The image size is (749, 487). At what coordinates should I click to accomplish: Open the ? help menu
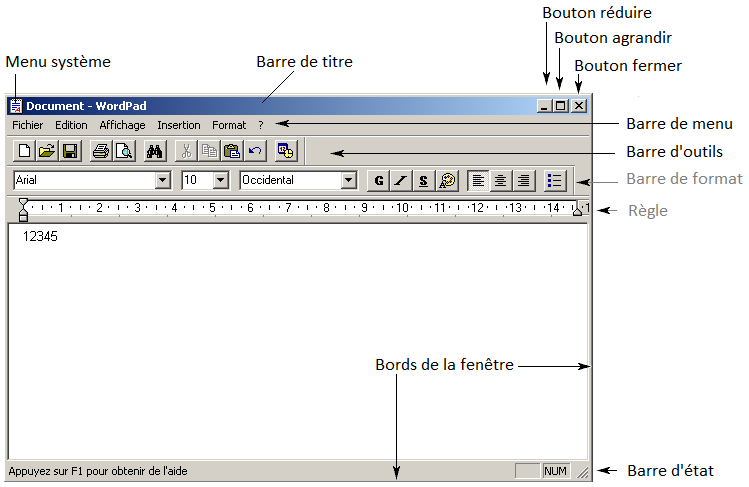(261, 125)
